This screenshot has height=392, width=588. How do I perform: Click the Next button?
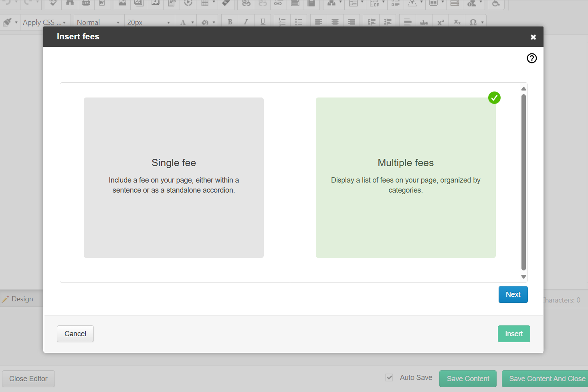click(x=513, y=294)
